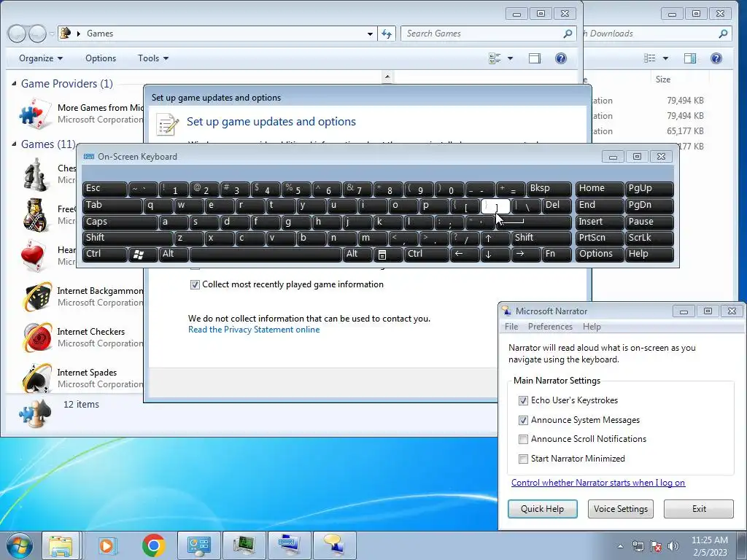This screenshot has height=560, width=747.
Task: Open More Games from Microsoft puzzle icon
Action: (x=35, y=113)
